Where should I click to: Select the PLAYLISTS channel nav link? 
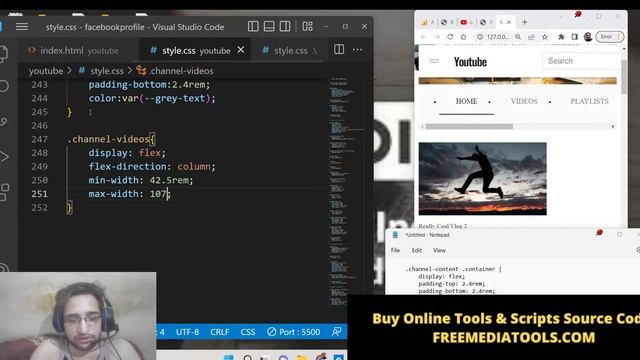pos(589,101)
